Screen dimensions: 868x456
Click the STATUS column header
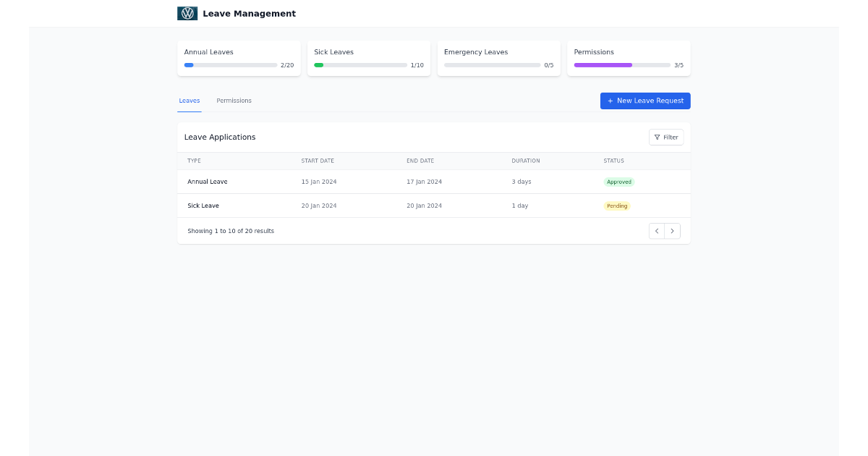614,161
